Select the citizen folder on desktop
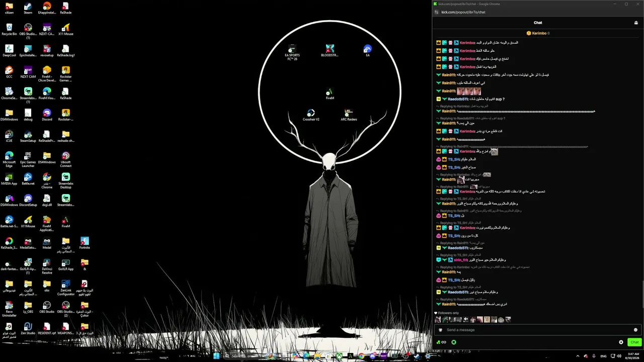The height and width of the screenshot is (362, 644). pos(9,8)
